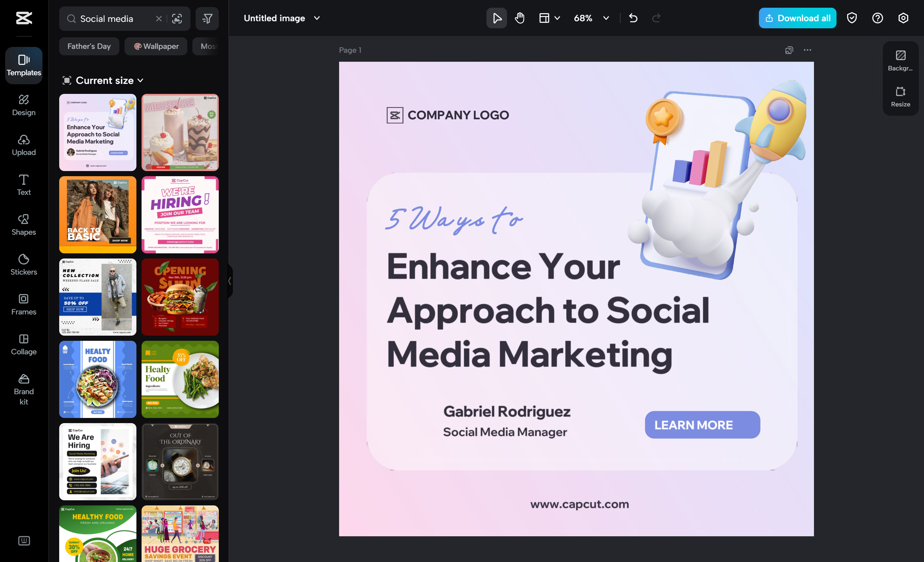Select the Wallpaper filter chip
Screen dimensions: 924x562
[x=156, y=46]
